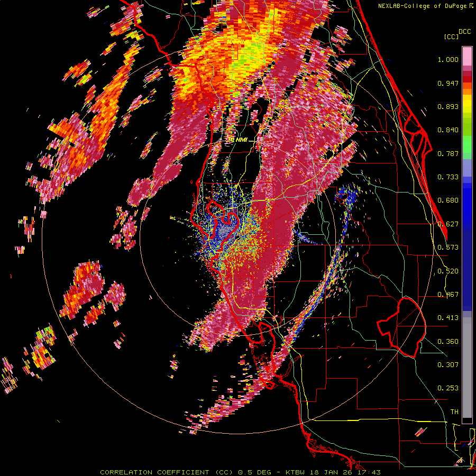Pick the yellow segment of the color bar
The image size is (476, 476).
[x=467, y=104]
